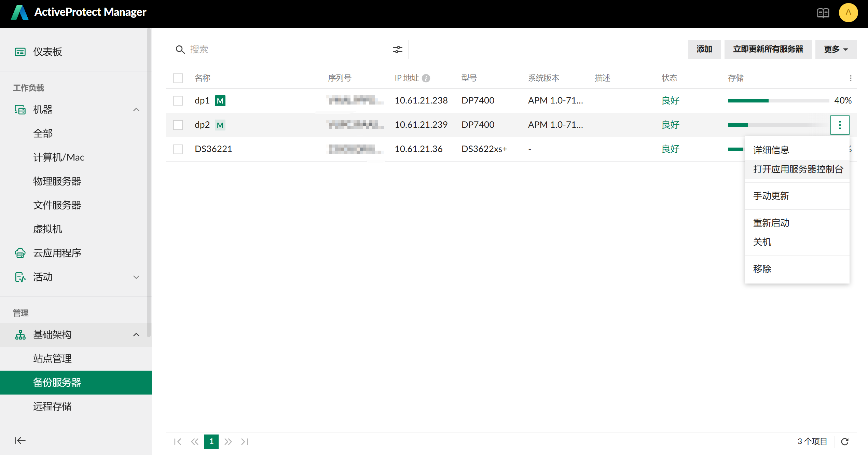Click the M badge next to dp2
The width and height of the screenshot is (868, 455).
pos(220,125)
